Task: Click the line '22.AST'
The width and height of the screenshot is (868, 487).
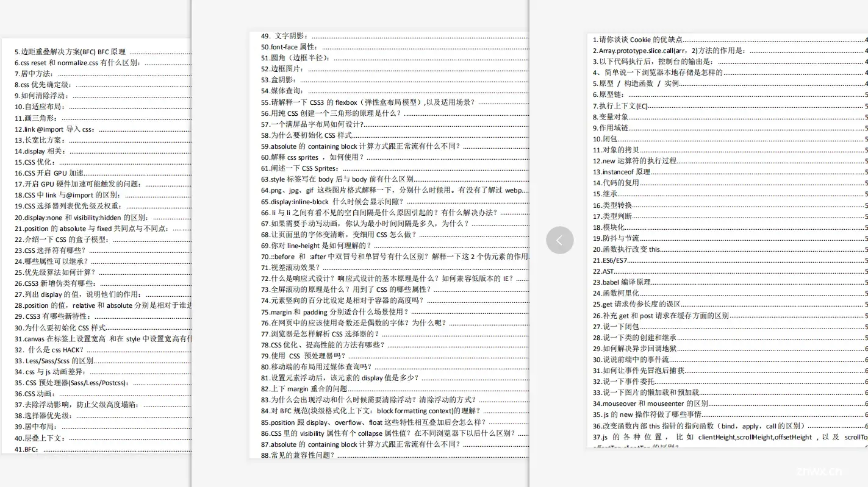Action: (730, 271)
